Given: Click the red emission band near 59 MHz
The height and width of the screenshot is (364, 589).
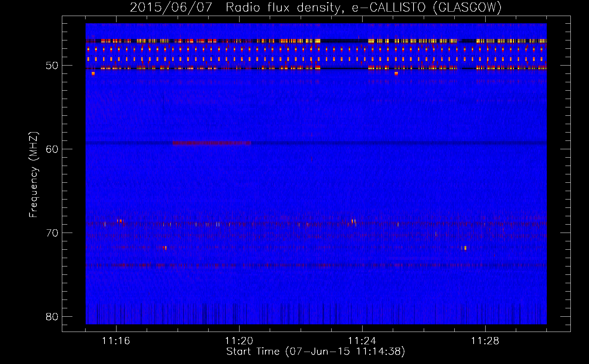Looking at the screenshot, I should (212, 143).
